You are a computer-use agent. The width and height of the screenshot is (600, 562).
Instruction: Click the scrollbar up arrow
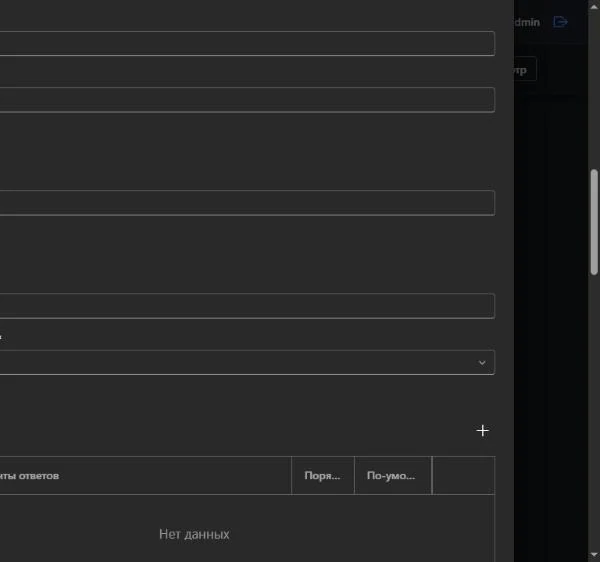pyautogui.click(x=594, y=7)
